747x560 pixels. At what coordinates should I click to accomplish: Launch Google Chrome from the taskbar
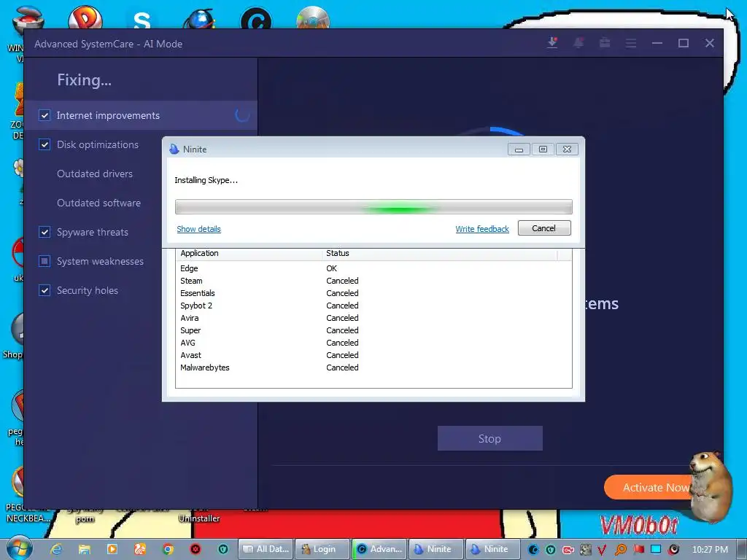(168, 549)
